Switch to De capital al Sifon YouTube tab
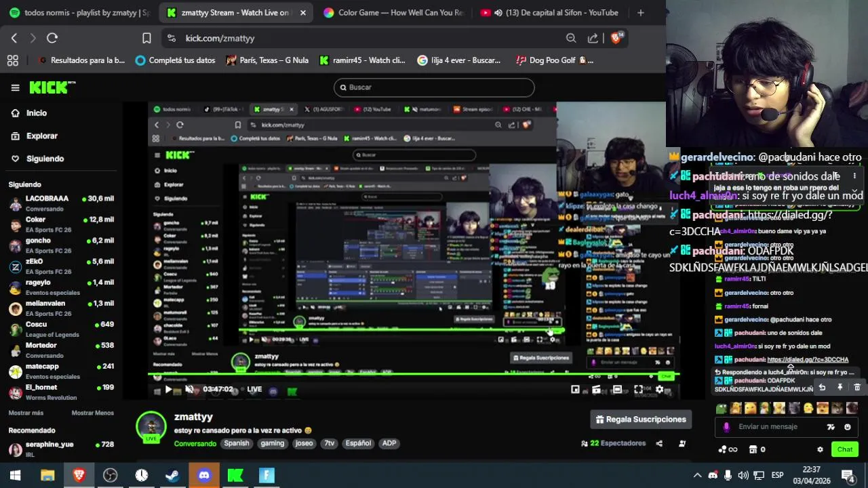The image size is (868, 488). pyautogui.click(x=550, y=12)
